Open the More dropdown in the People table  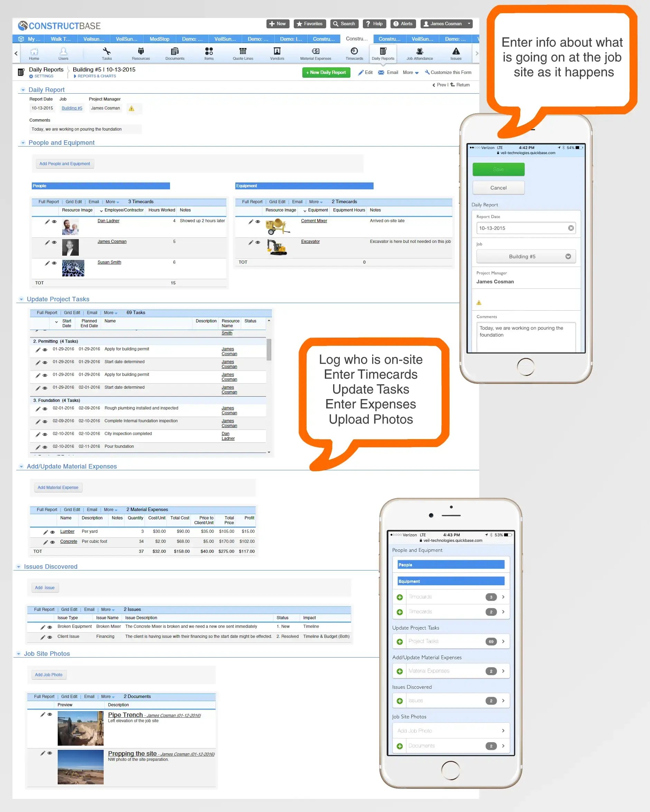click(111, 202)
